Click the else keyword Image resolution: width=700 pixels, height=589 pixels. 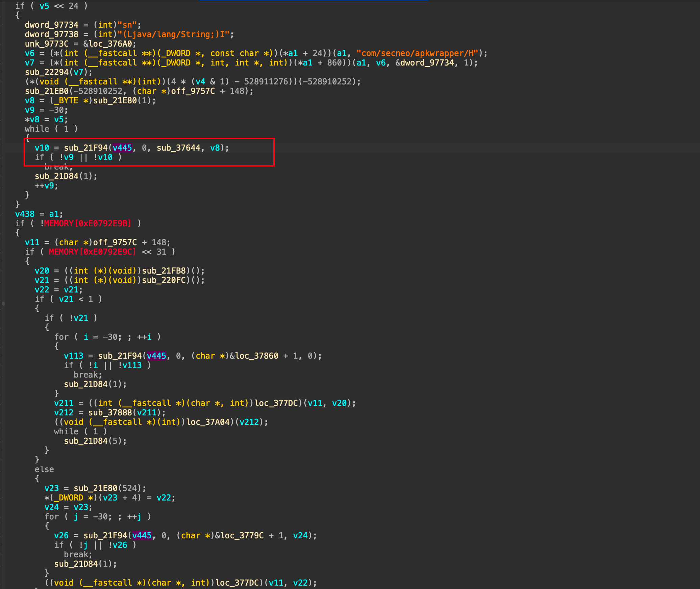(x=44, y=469)
